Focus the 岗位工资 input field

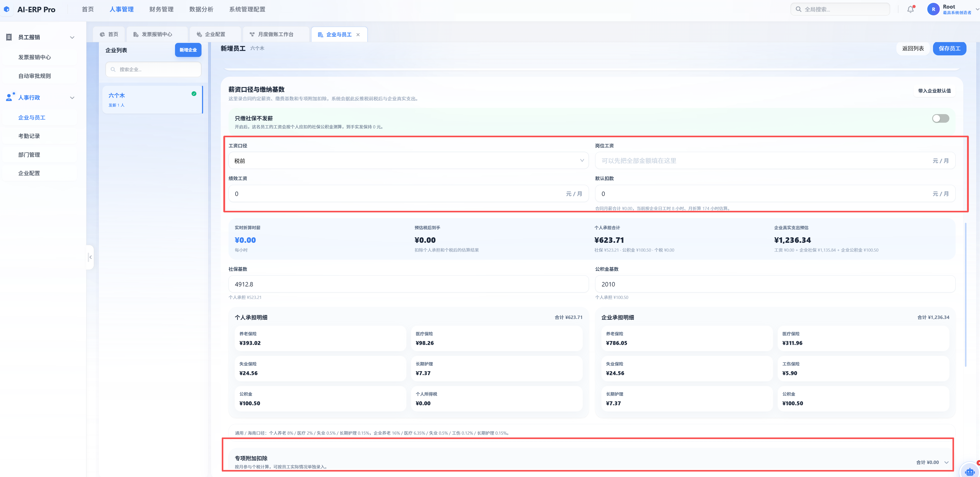[775, 161]
